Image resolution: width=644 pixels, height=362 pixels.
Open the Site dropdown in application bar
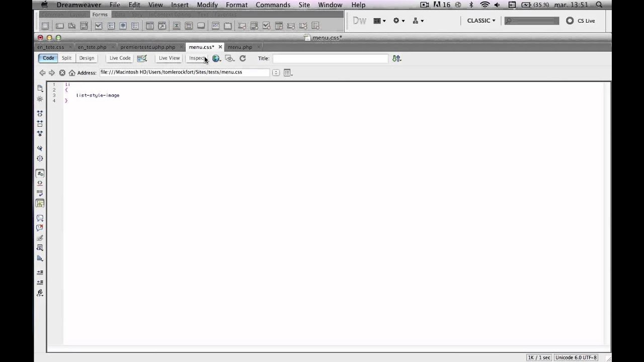click(418, 21)
